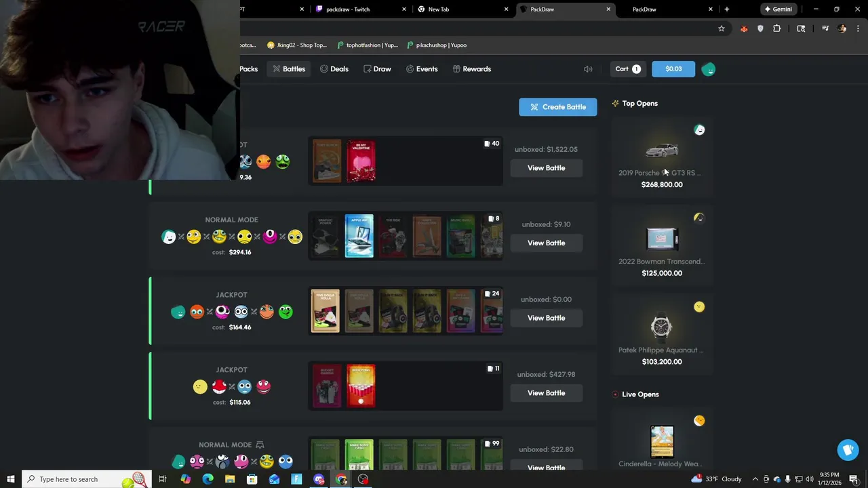Image resolution: width=868 pixels, height=488 pixels.
Task: Click the red pack in the $115.06 jackpot battle
Action: point(361,386)
